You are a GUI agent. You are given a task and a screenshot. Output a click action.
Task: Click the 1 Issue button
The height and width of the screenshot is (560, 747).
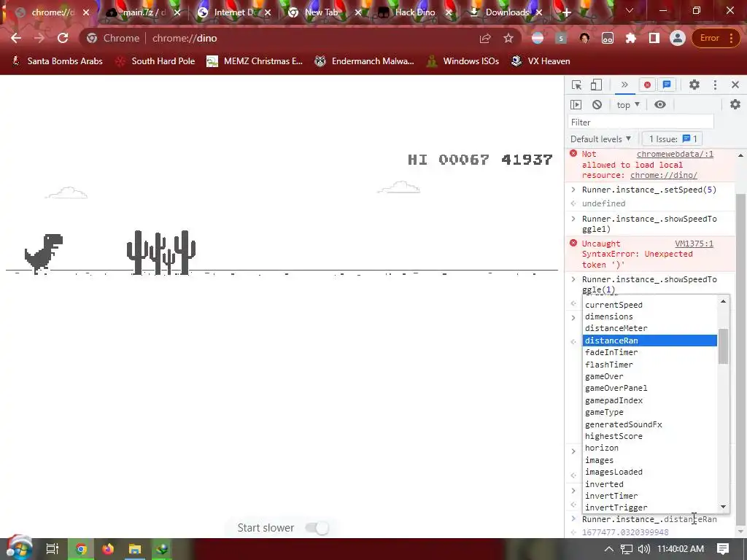[x=673, y=139]
